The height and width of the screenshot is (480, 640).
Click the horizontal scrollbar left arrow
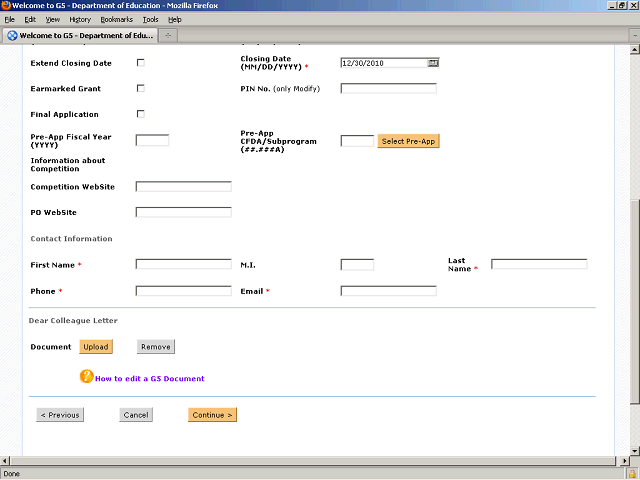click(4, 461)
